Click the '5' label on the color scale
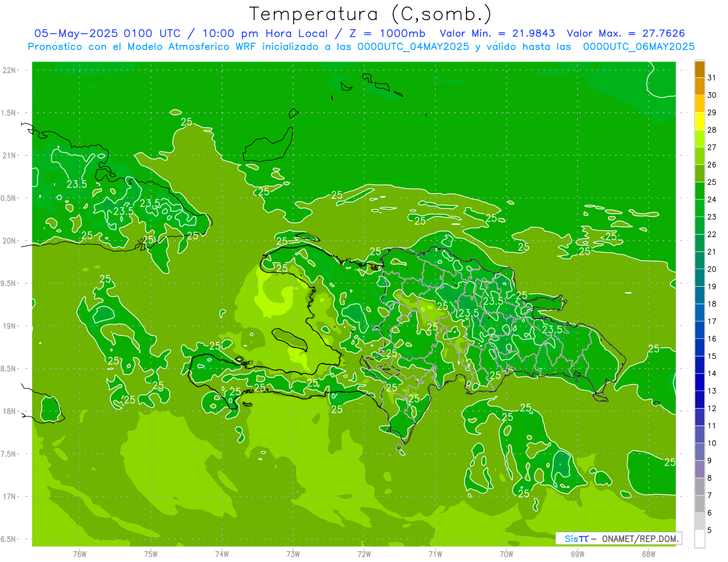728x562 pixels. tap(710, 530)
